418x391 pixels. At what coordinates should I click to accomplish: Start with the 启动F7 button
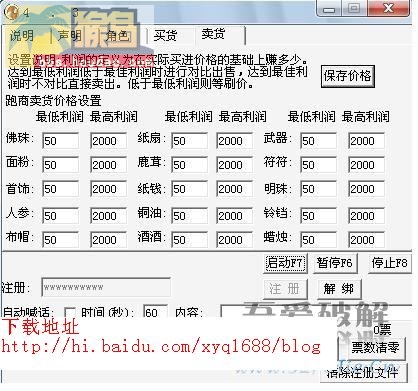tap(285, 263)
